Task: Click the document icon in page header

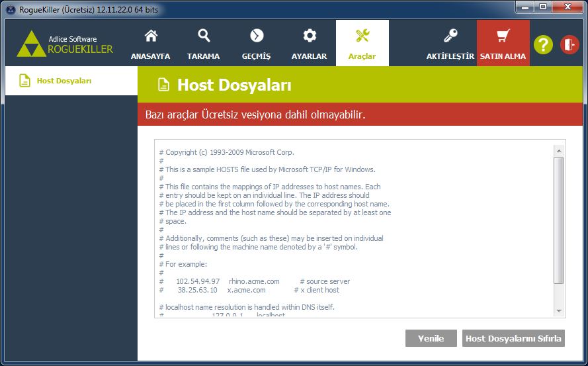Action: [x=163, y=85]
